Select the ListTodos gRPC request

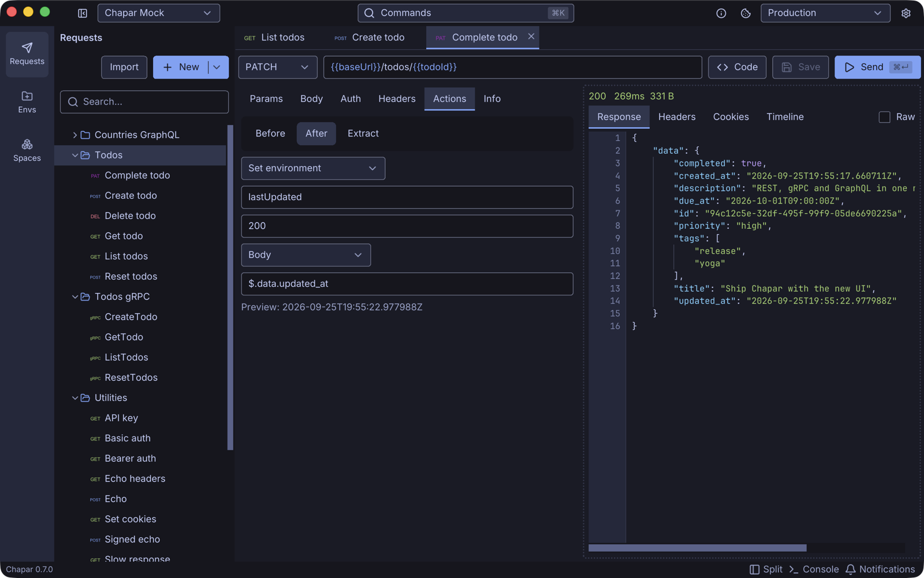click(x=141, y=357)
